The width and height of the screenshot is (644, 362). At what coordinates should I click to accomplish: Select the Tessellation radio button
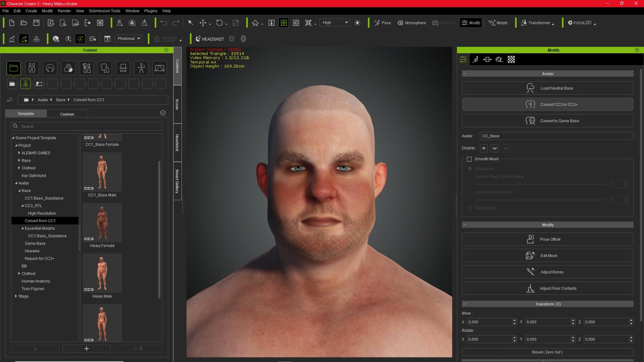click(x=470, y=208)
